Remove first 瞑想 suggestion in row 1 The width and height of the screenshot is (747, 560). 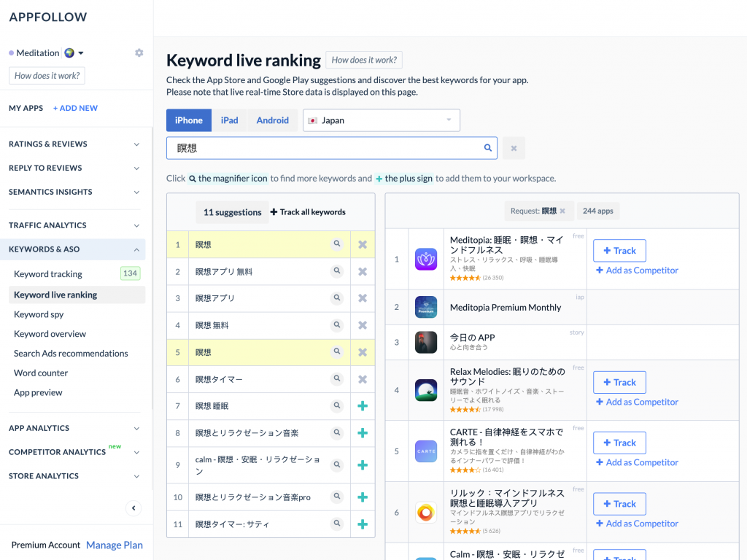pyautogui.click(x=363, y=244)
